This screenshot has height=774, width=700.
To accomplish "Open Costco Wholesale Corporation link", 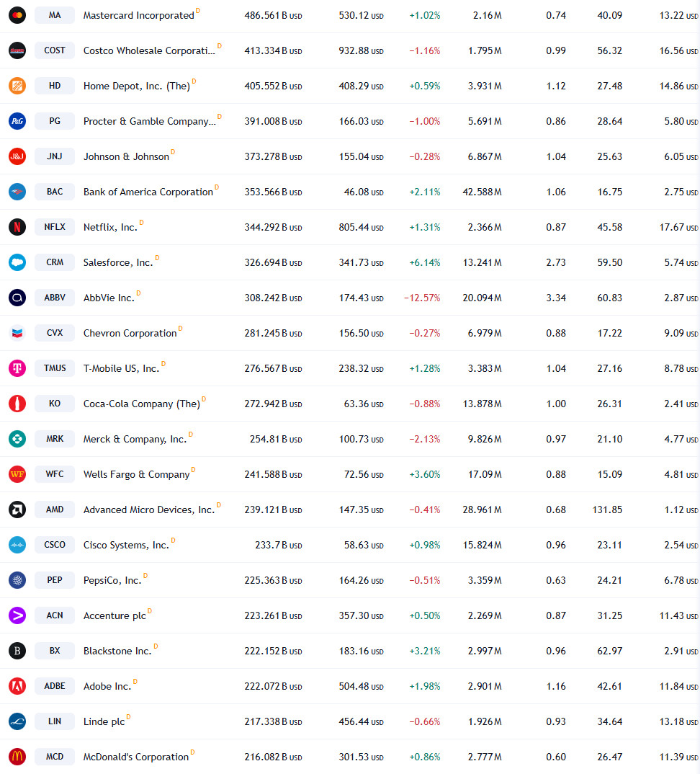I will point(149,51).
